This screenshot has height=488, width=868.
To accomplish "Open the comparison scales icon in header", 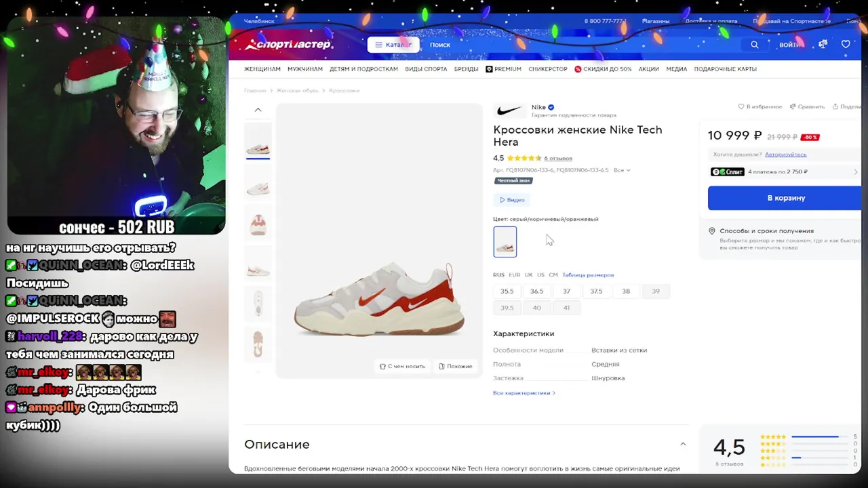I will tap(823, 44).
